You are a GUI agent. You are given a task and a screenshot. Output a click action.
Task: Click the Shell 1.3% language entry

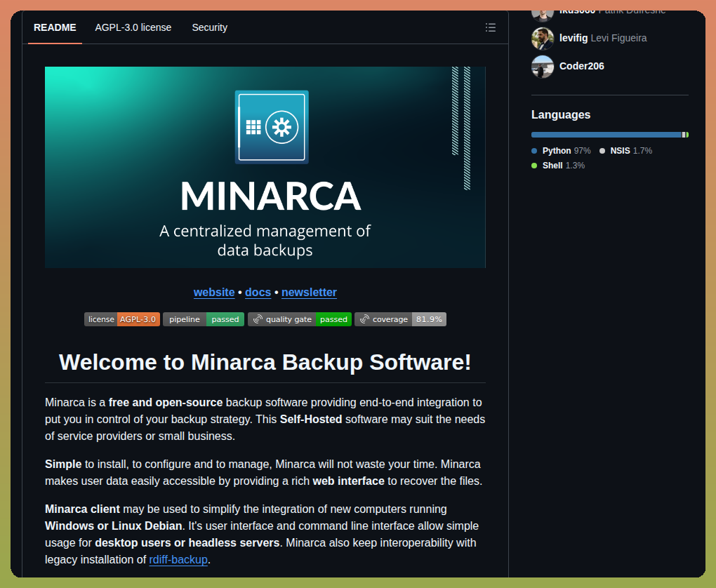coord(558,166)
